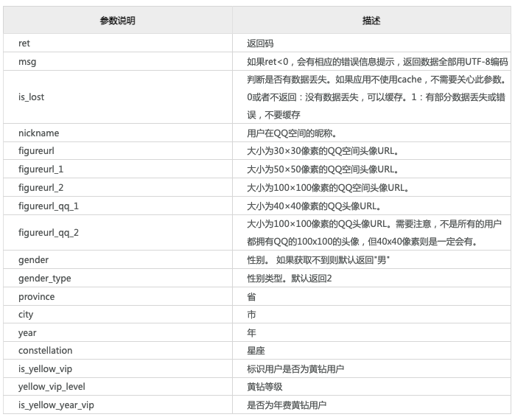Select the yellow_vip_level parameter cell
Viewport: 515px width, 420px height.
coord(51,387)
